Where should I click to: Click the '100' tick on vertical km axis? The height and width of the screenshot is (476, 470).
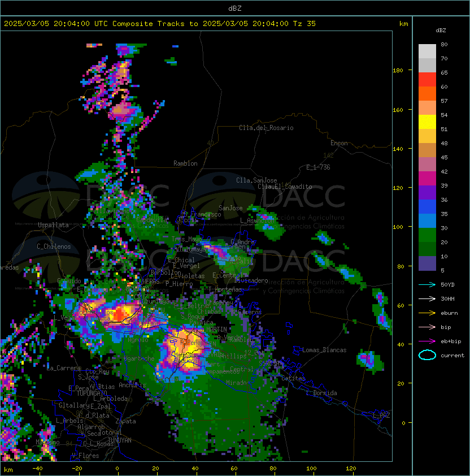click(398, 227)
